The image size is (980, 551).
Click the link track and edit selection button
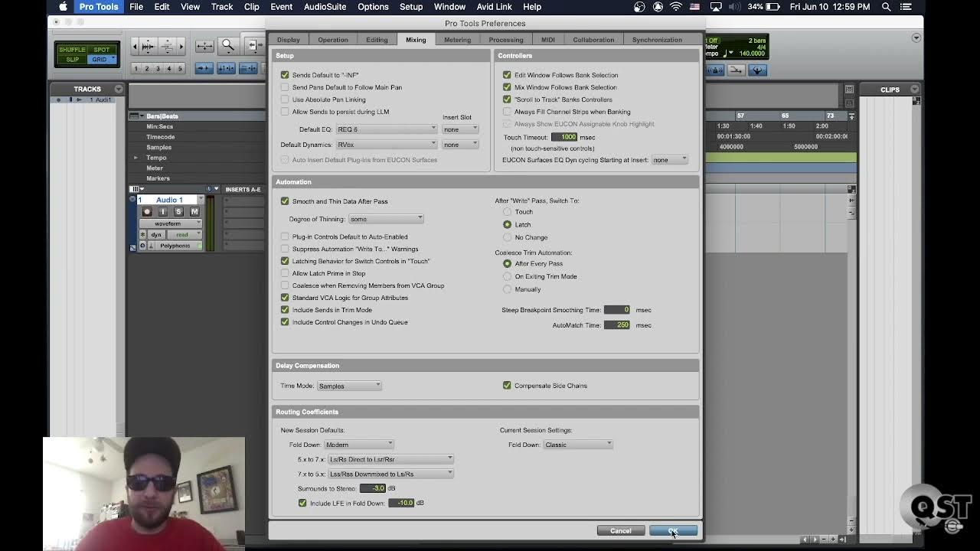248,68
